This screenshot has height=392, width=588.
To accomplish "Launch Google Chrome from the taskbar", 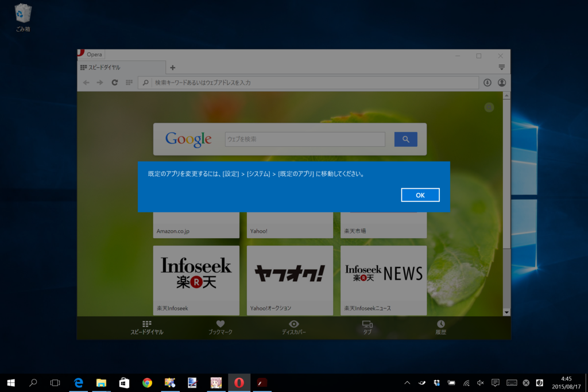I will 147,383.
